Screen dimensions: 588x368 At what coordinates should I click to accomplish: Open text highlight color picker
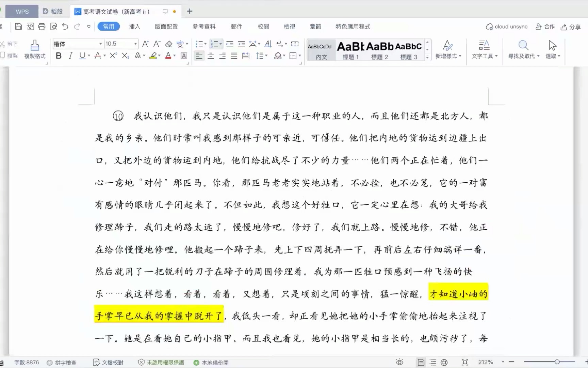click(159, 56)
